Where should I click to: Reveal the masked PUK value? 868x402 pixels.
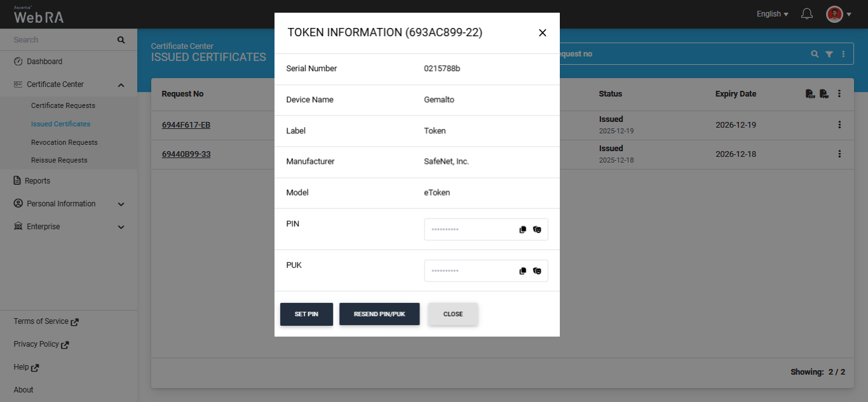tap(537, 271)
